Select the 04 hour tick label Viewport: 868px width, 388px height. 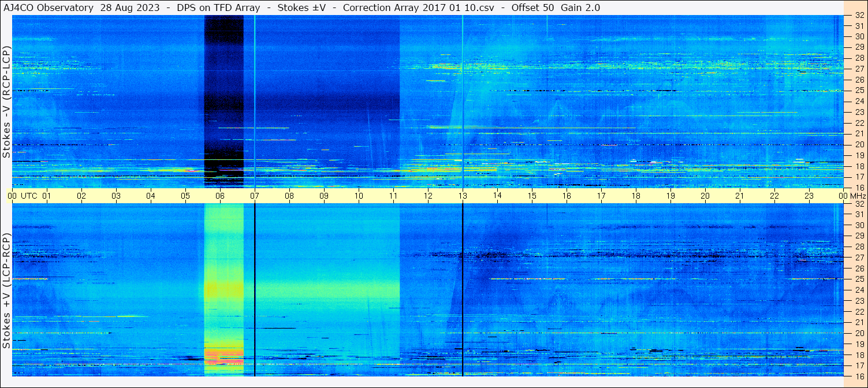tap(151, 196)
